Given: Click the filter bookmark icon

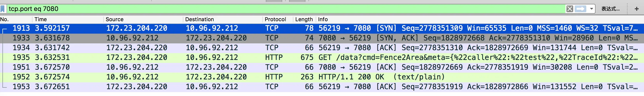Looking at the screenshot, I should click(x=2, y=9).
